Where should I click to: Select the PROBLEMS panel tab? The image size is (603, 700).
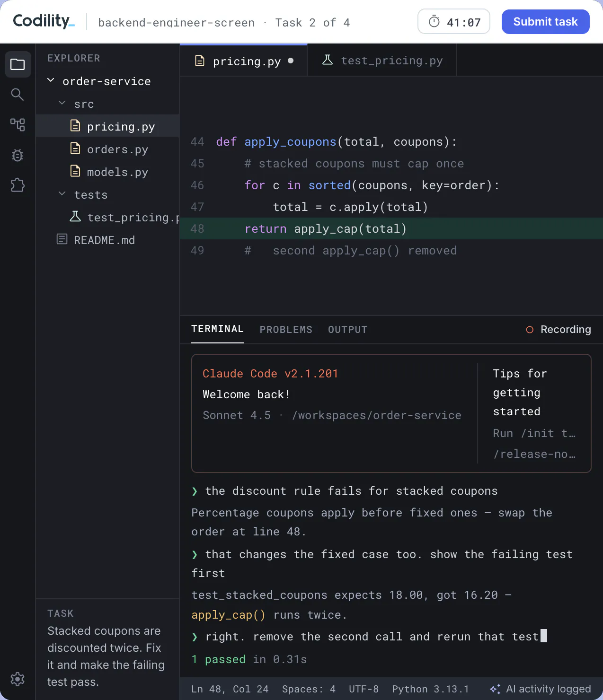286,330
